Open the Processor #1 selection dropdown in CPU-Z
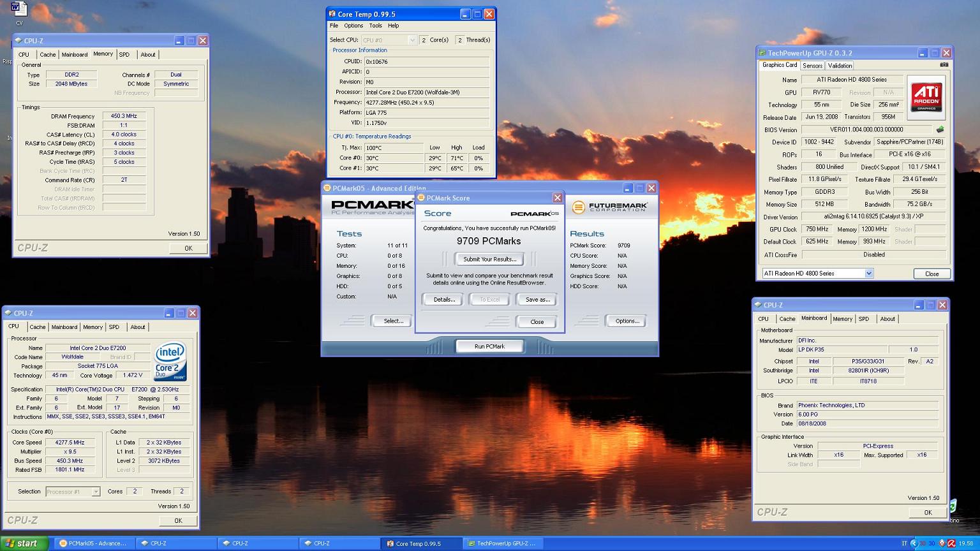 tap(73, 492)
